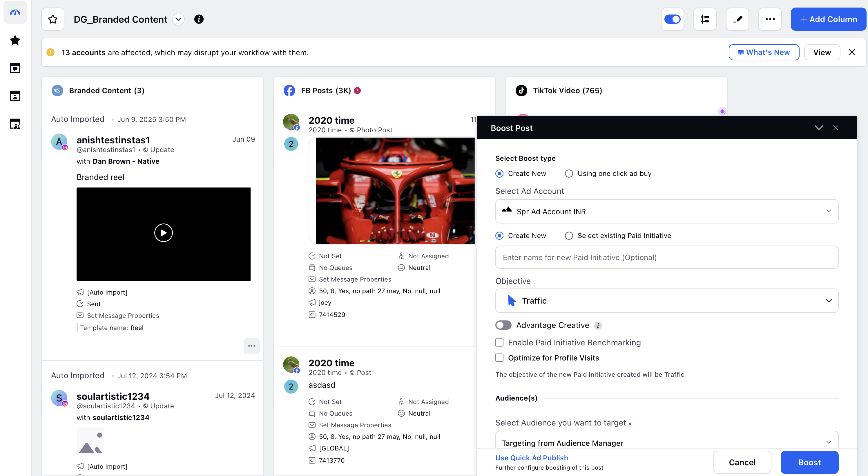
Task: Star the DG_Branded Content dashboard
Action: [53, 19]
